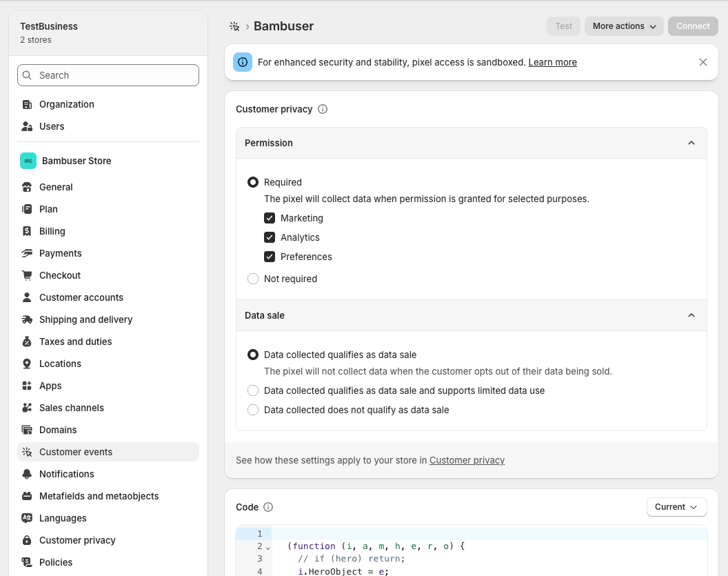The width and height of the screenshot is (728, 576).
Task: Click the Metafields and metaobjects icon
Action: click(27, 496)
